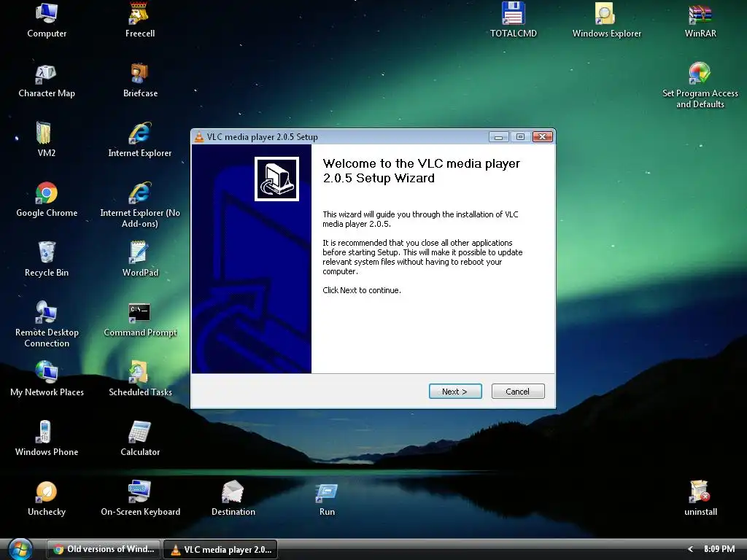
Task: Select Remote Desktop Connection icon
Action: [x=47, y=324]
